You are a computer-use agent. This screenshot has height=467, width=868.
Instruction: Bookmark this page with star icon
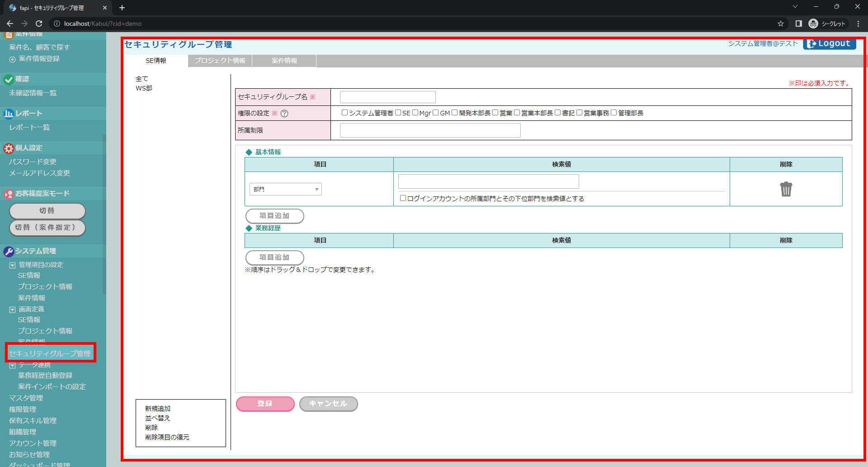click(x=781, y=24)
